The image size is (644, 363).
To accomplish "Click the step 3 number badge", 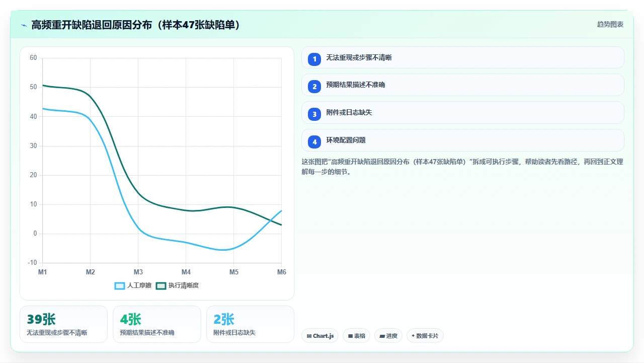I will click(314, 114).
